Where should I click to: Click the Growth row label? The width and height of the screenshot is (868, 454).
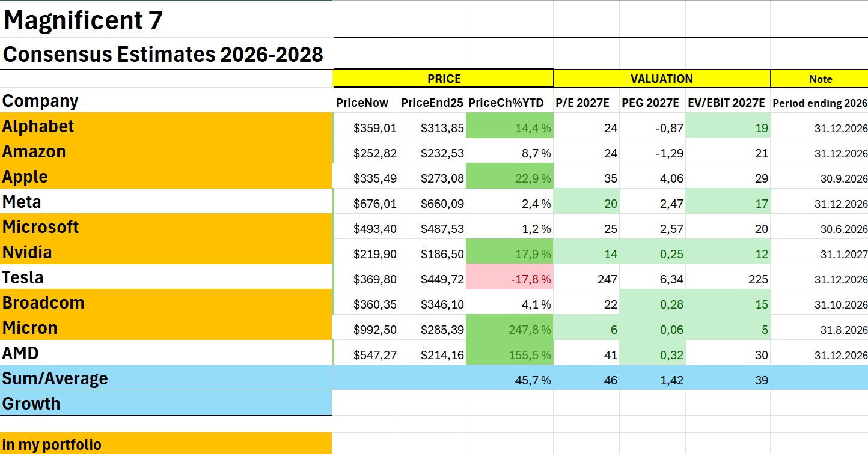(x=166, y=403)
